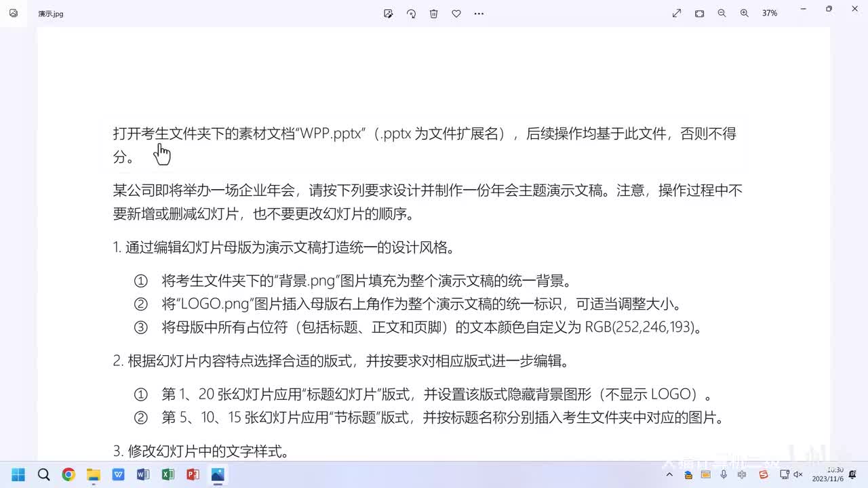Click the Photos app taskbar icon

(x=218, y=474)
